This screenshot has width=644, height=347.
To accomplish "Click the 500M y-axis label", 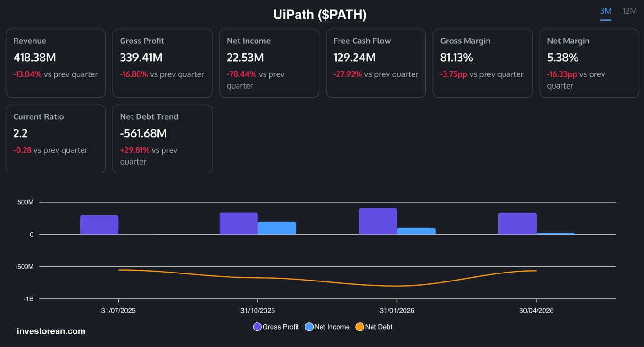I will click(25, 202).
